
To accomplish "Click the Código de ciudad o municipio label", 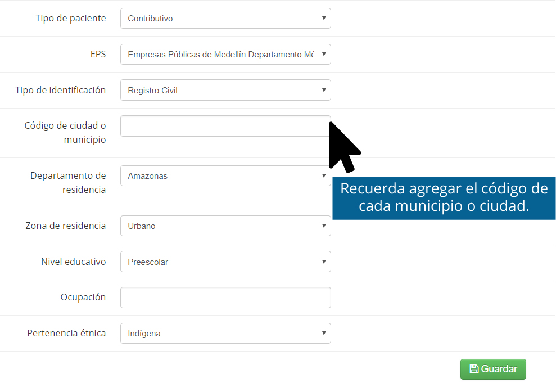I will tap(65, 133).
